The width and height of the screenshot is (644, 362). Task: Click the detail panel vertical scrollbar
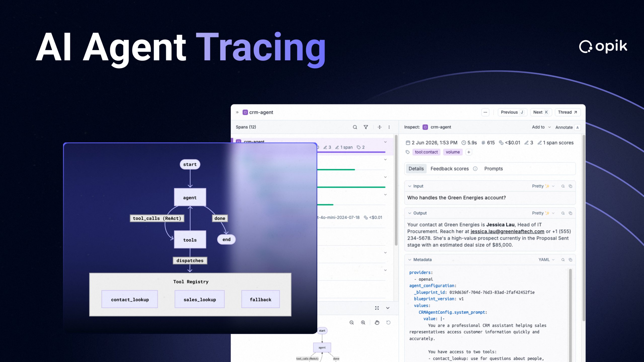[584, 228]
